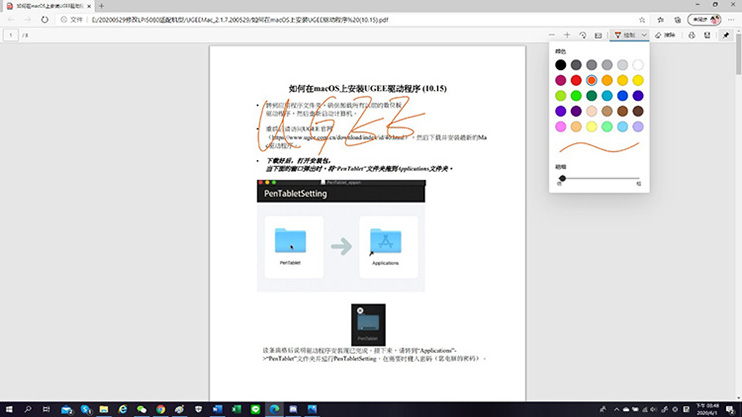The width and height of the screenshot is (742, 417).
Task: Open LINE app on taskbar
Action: [256, 409]
